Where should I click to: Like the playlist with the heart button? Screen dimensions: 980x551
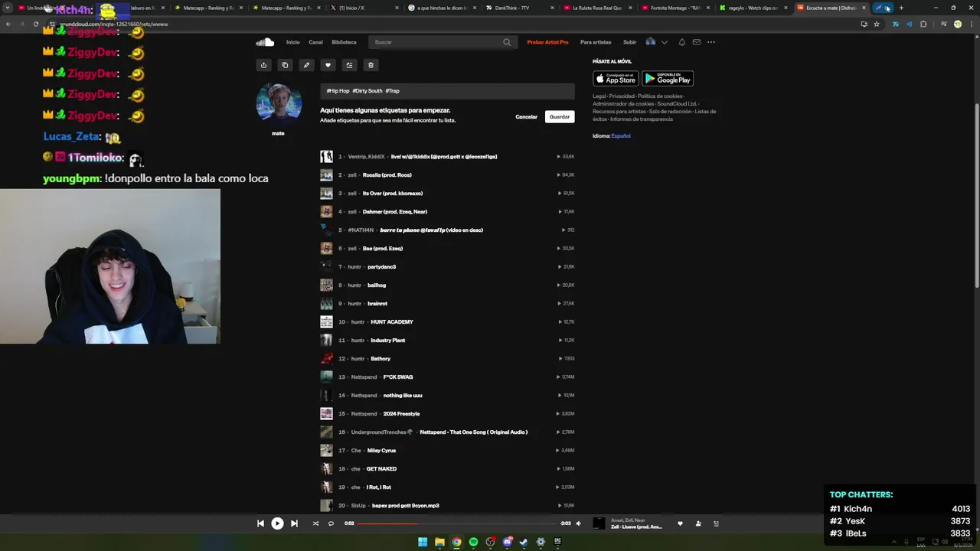coord(328,65)
